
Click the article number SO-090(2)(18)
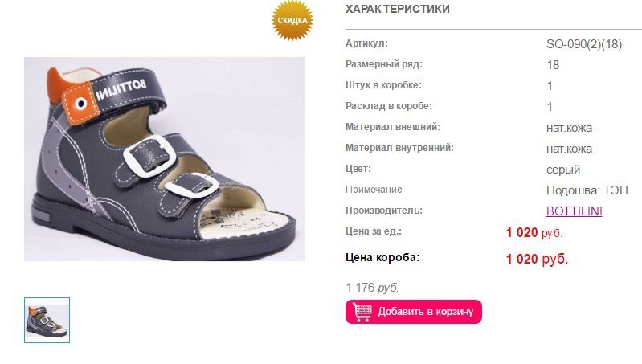click(x=584, y=44)
